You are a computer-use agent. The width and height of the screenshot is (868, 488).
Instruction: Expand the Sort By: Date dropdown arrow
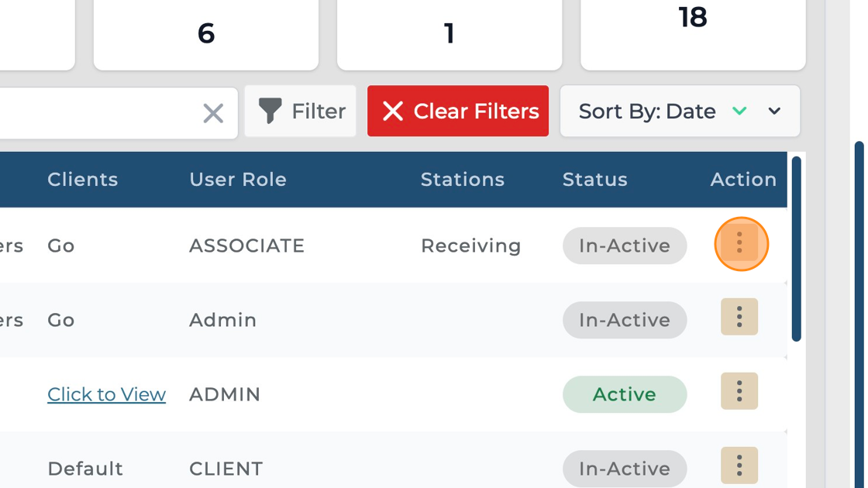[x=774, y=112]
